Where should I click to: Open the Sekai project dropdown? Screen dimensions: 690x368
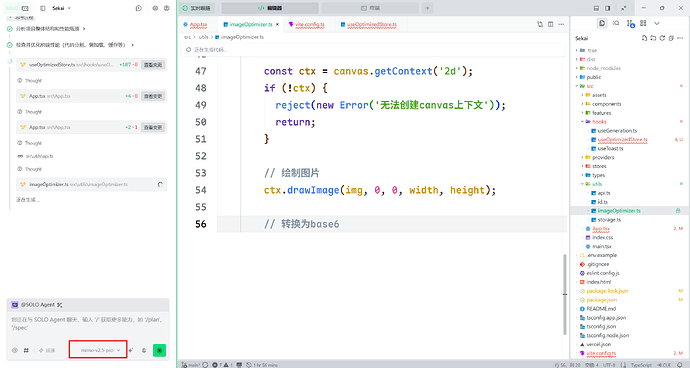[62, 8]
